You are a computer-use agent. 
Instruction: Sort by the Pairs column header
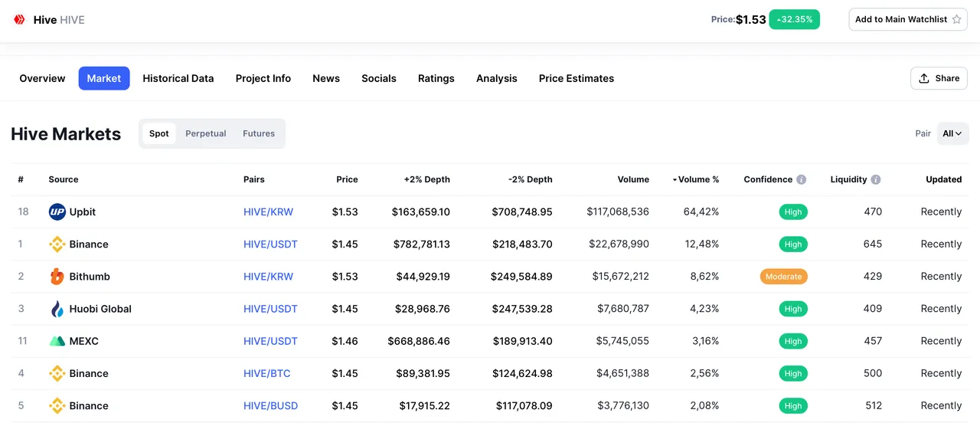tap(254, 179)
